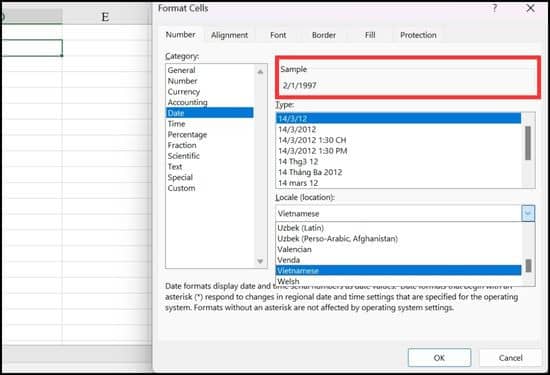Select the 14/3/12 date type
The width and height of the screenshot is (550, 375).
click(x=398, y=119)
